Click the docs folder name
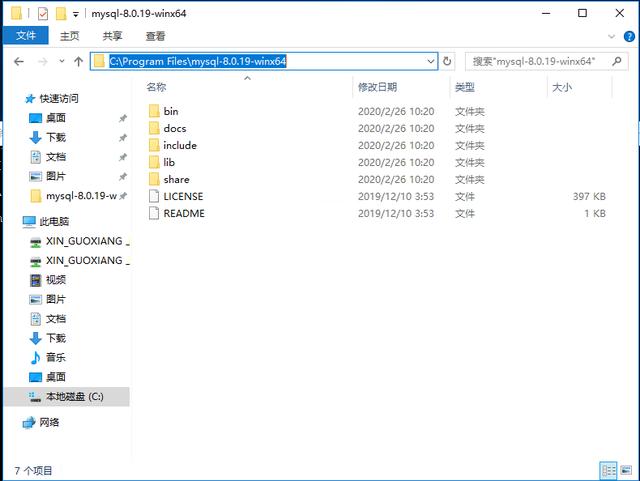Screen dimensions: 640x481 tap(175, 128)
